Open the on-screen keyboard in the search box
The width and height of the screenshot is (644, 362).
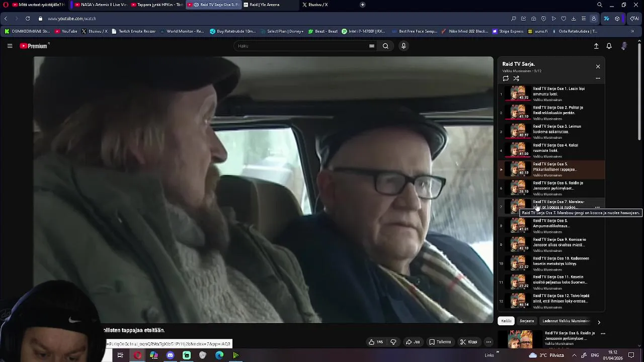(372, 46)
